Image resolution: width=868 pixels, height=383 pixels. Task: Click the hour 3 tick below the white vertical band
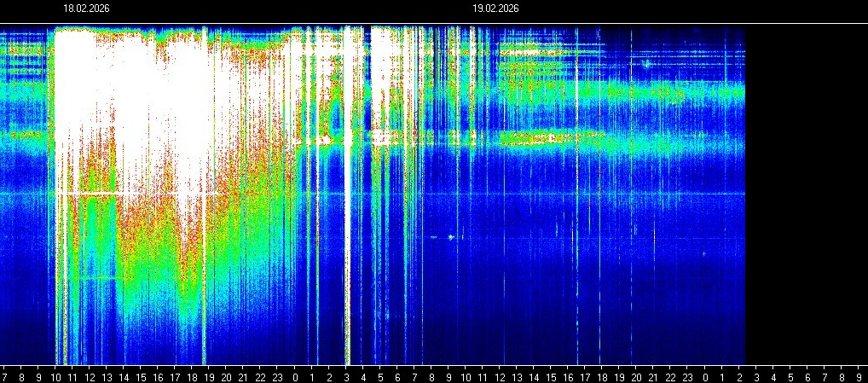(x=346, y=375)
